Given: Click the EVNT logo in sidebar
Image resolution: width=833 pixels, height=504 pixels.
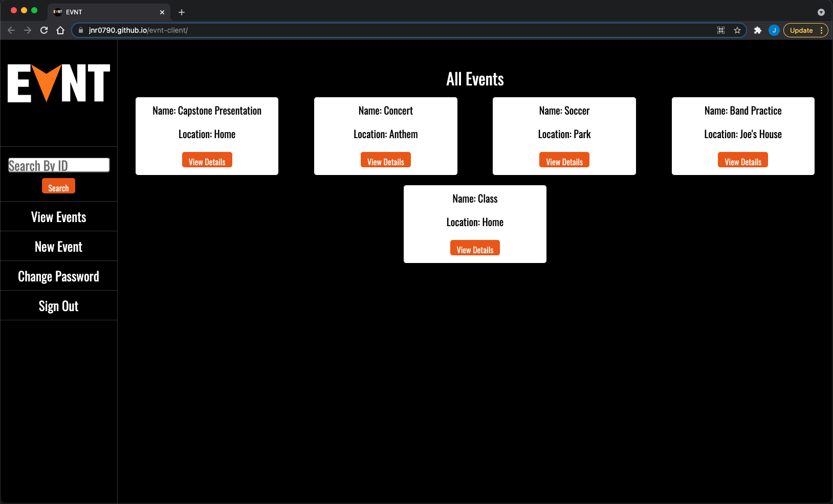Looking at the screenshot, I should point(59,83).
